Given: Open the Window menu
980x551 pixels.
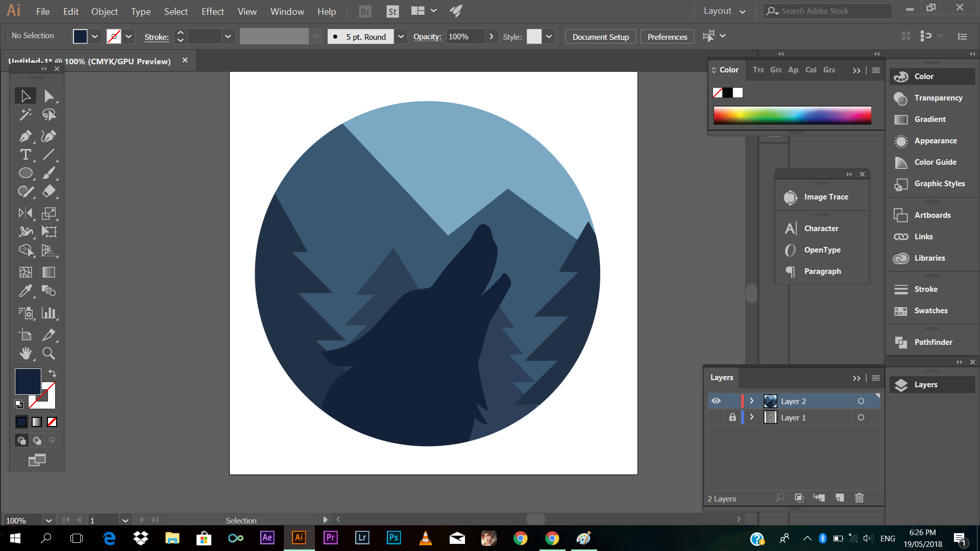Looking at the screenshot, I should point(287,11).
